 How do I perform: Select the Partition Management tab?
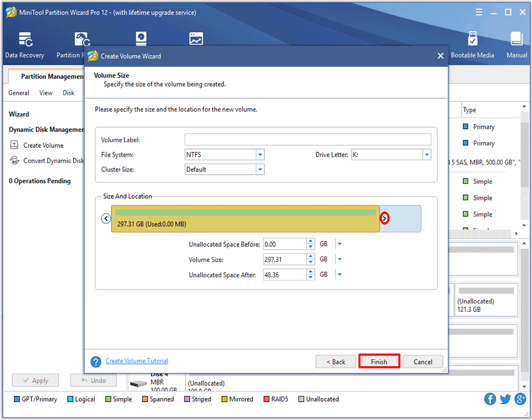pyautogui.click(x=48, y=76)
